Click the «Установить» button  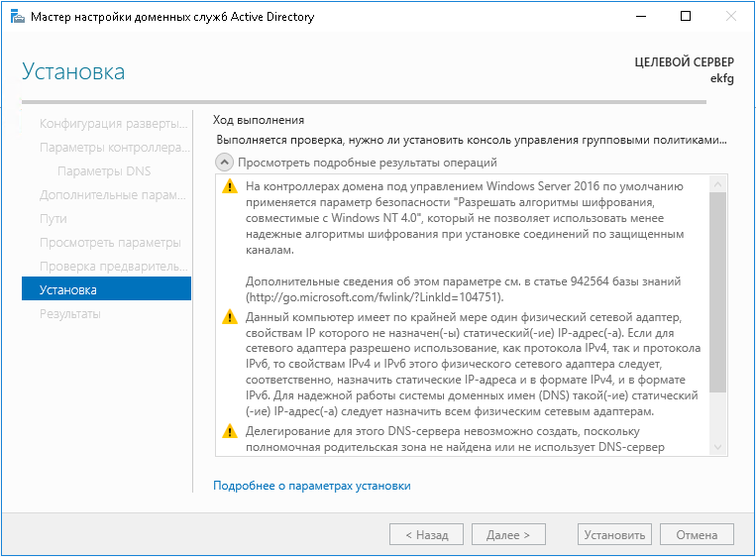[614, 535]
